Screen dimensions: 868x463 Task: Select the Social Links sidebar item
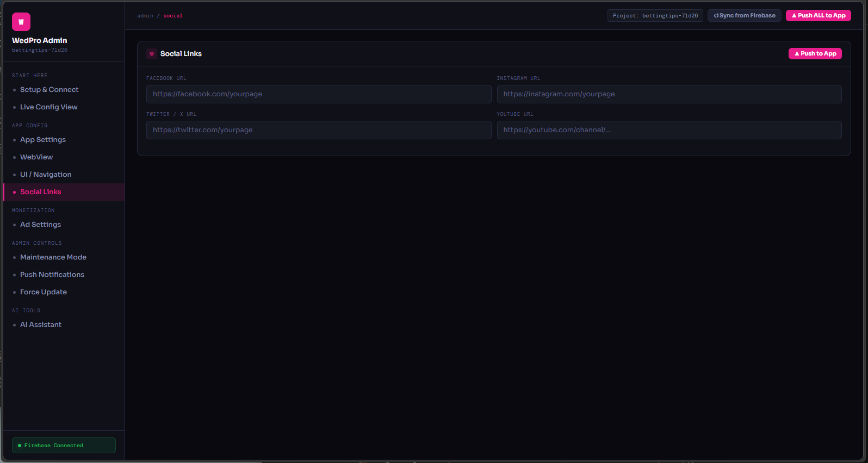[x=64, y=192]
